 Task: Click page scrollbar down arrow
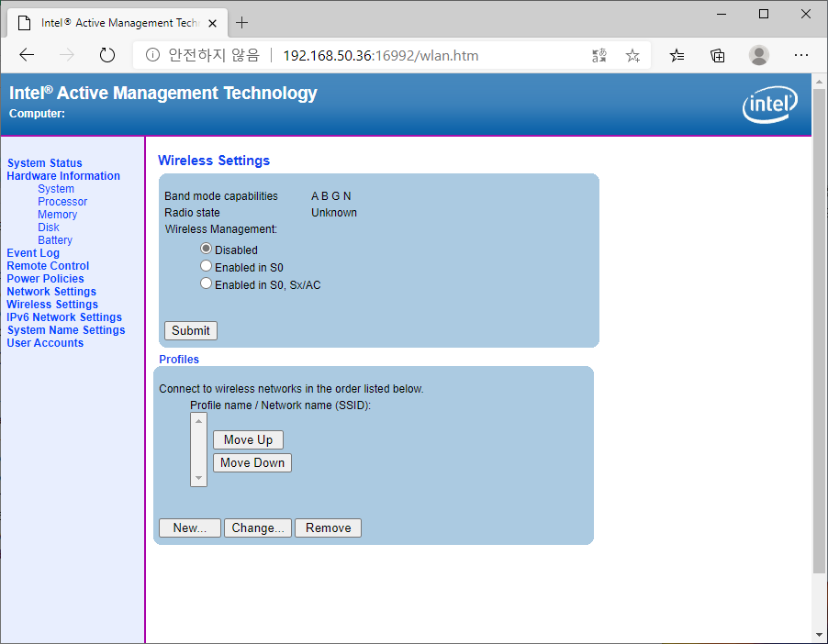click(x=819, y=635)
